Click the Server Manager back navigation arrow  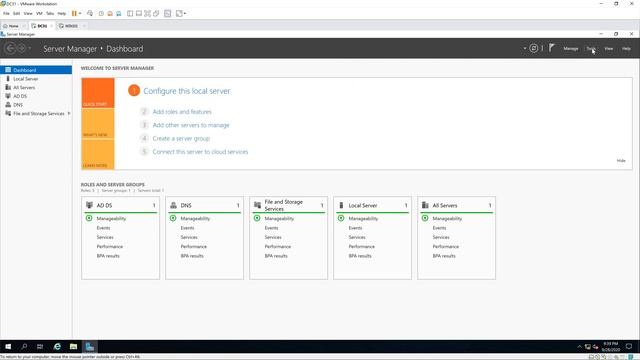[x=10, y=49]
